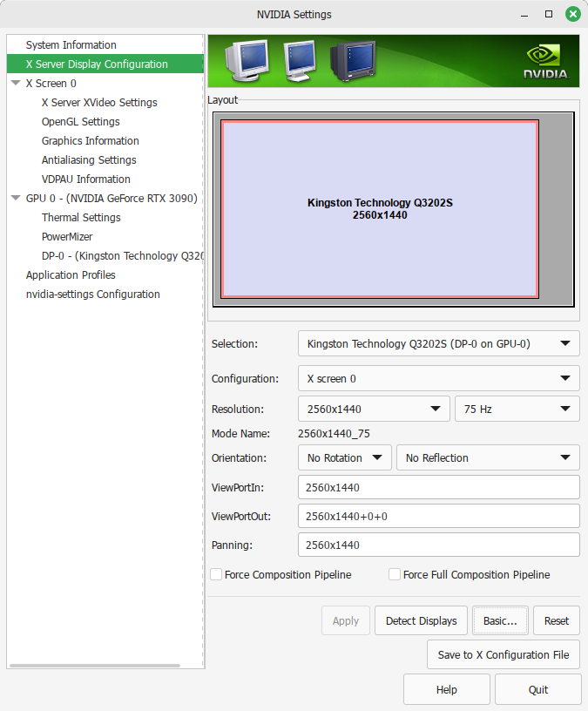Click the Reset button

[x=557, y=620]
